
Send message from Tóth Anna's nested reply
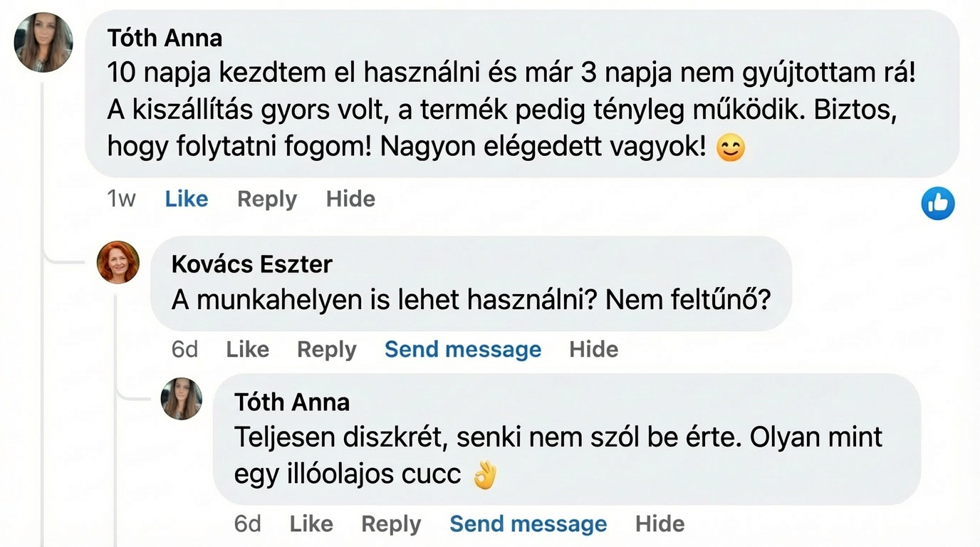coord(528,523)
